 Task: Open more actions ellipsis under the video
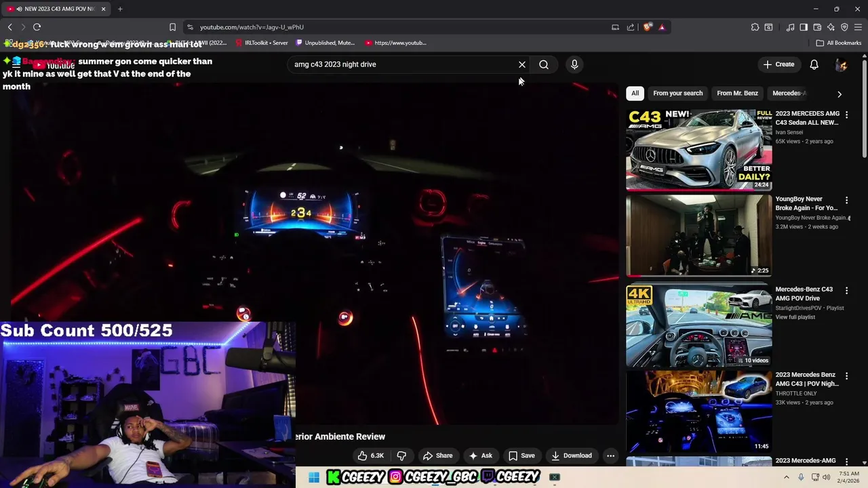coord(610,455)
